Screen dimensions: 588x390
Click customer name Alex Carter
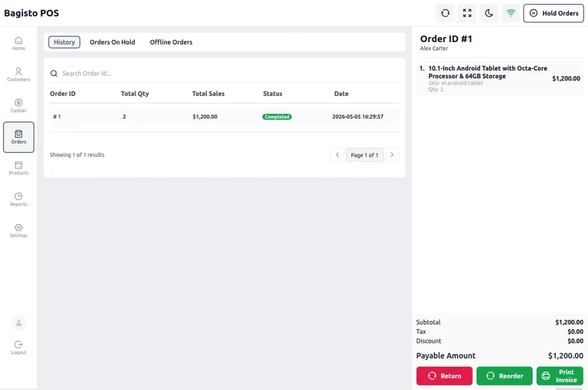(434, 49)
